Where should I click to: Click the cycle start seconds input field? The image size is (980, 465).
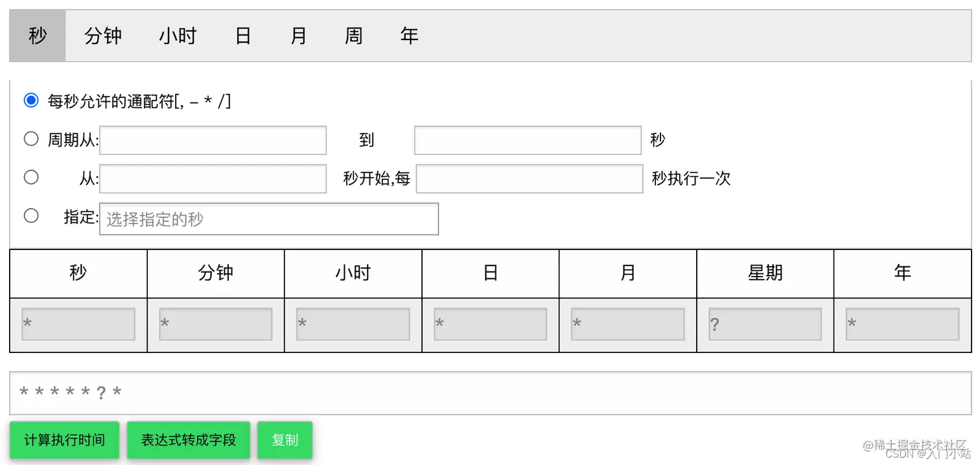point(213,141)
